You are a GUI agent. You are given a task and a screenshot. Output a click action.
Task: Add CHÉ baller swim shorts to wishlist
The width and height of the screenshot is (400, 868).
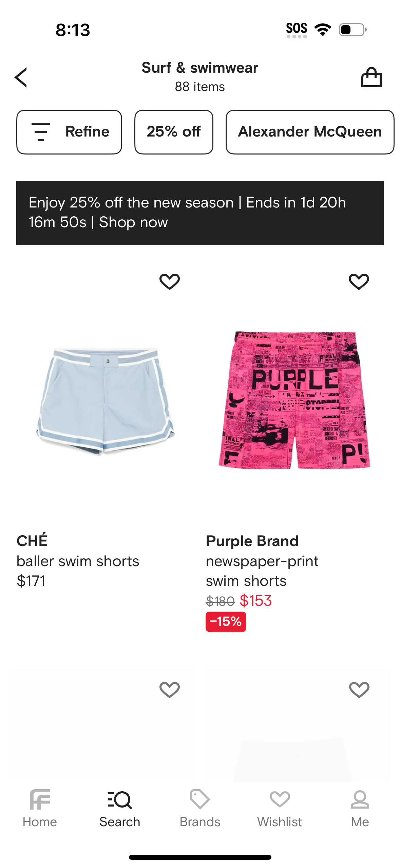click(170, 282)
